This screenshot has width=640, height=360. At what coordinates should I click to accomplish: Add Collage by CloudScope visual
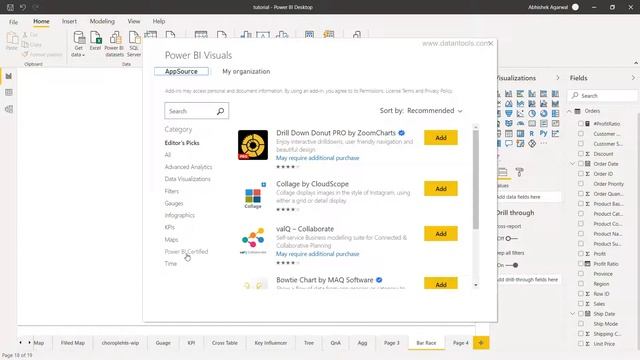tap(441, 189)
